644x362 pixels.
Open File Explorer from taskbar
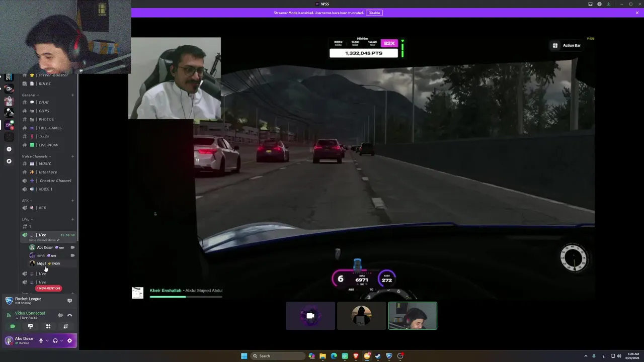[x=323, y=356]
